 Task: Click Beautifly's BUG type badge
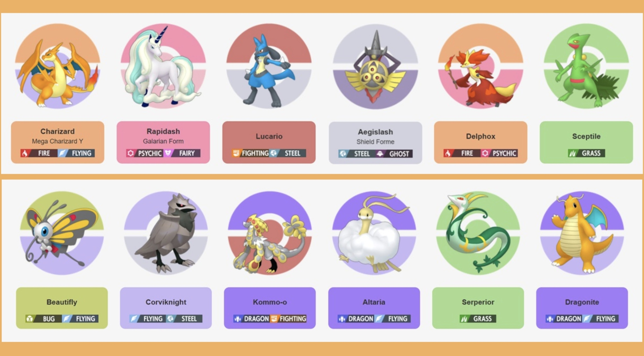tap(43, 319)
